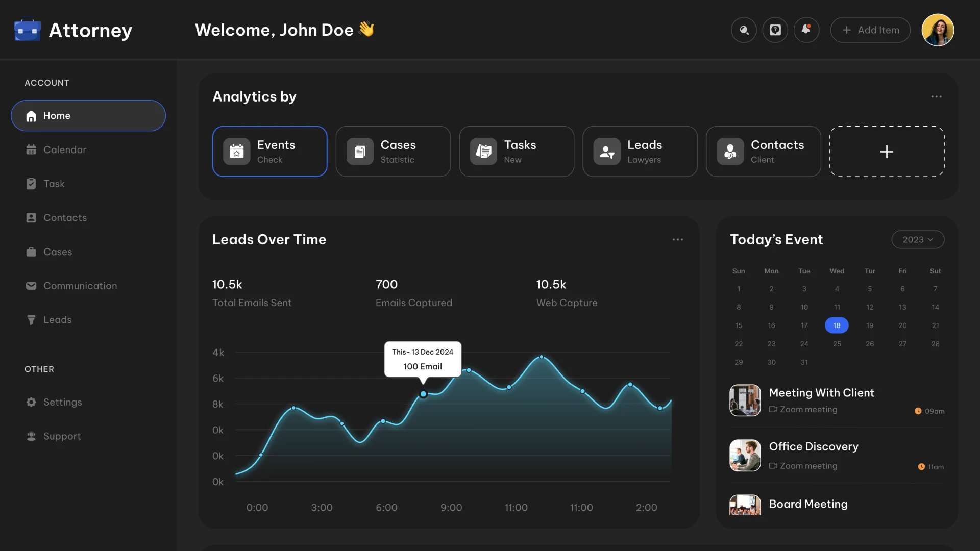The height and width of the screenshot is (551, 980).
Task: Toggle the Events Check filter card
Action: coord(270,151)
